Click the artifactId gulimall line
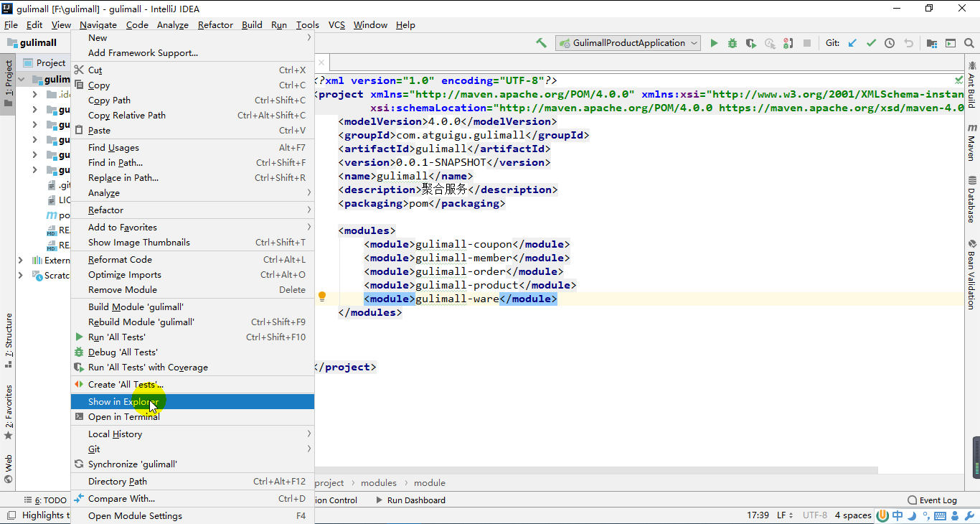Viewport: 980px width, 524px height. point(445,149)
